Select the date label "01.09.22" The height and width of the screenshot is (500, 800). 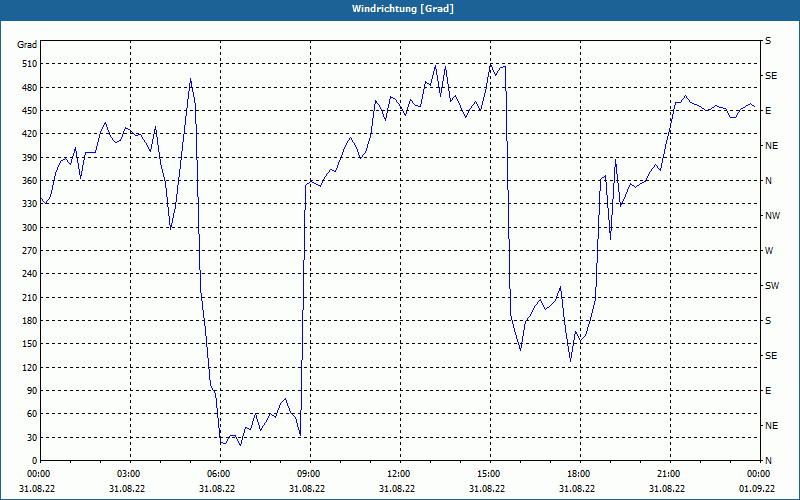[757, 489]
